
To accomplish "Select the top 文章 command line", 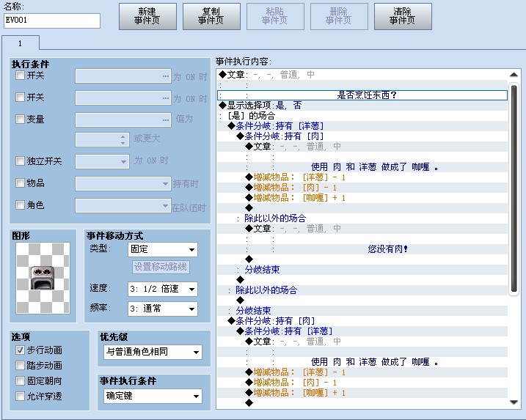I will pos(362,75).
